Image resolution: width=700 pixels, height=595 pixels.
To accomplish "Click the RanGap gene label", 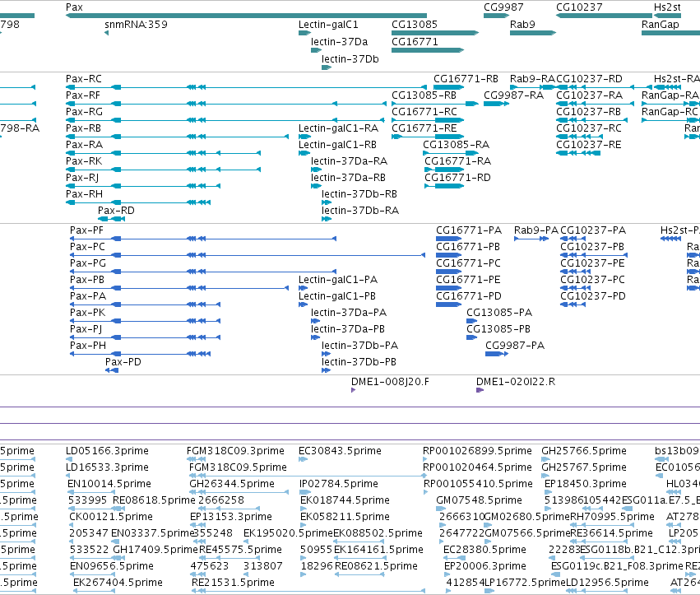I will click(x=661, y=25).
